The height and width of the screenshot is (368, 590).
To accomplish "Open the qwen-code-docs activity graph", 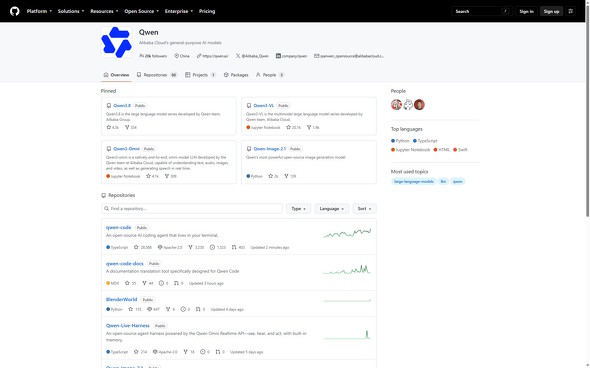I will pos(347,269).
